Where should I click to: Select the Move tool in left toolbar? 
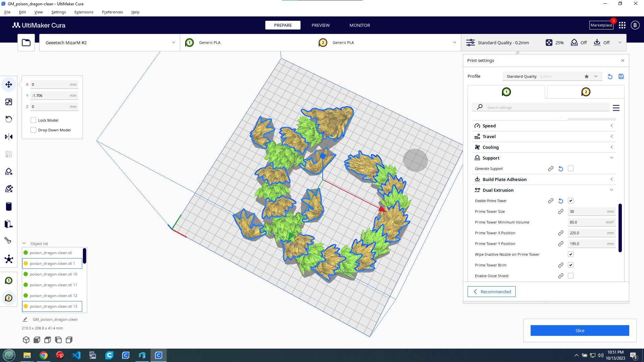tap(9, 84)
